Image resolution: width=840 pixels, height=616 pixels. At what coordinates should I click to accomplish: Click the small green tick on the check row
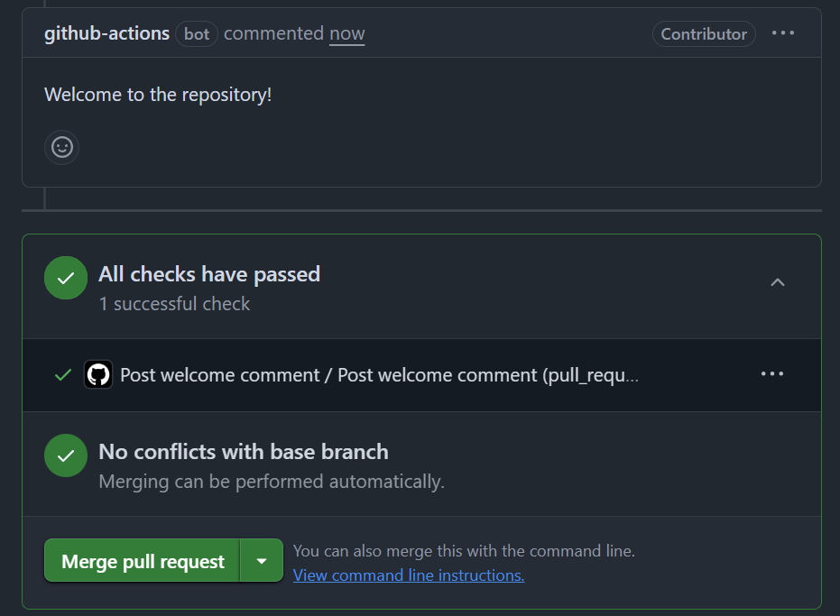click(63, 374)
